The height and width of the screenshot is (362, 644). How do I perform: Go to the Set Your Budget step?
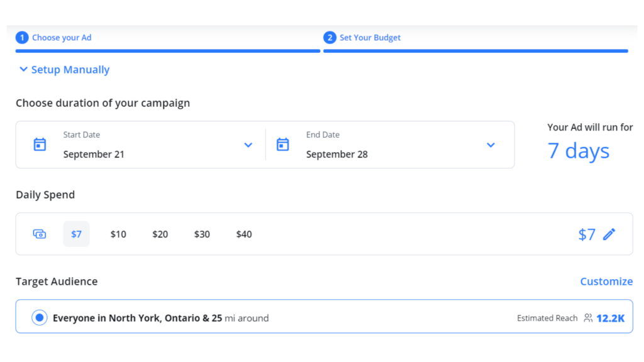pos(370,38)
